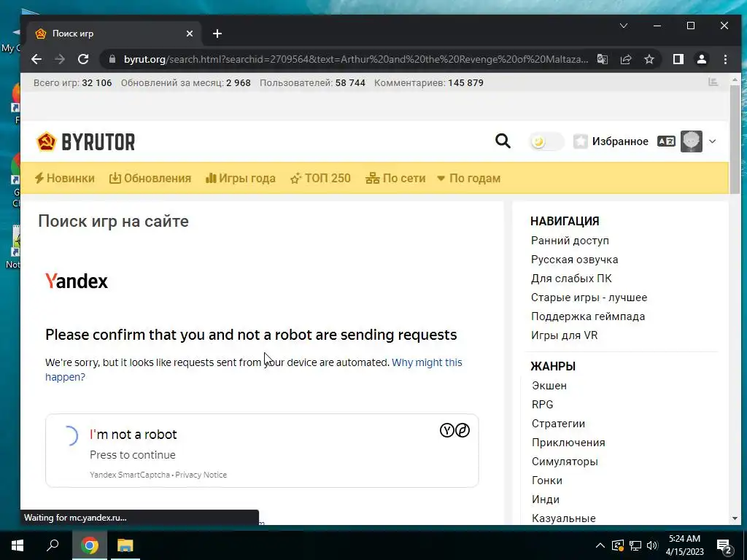Select the Стратегии genre
Image resolution: width=747 pixels, height=560 pixels.
click(558, 424)
